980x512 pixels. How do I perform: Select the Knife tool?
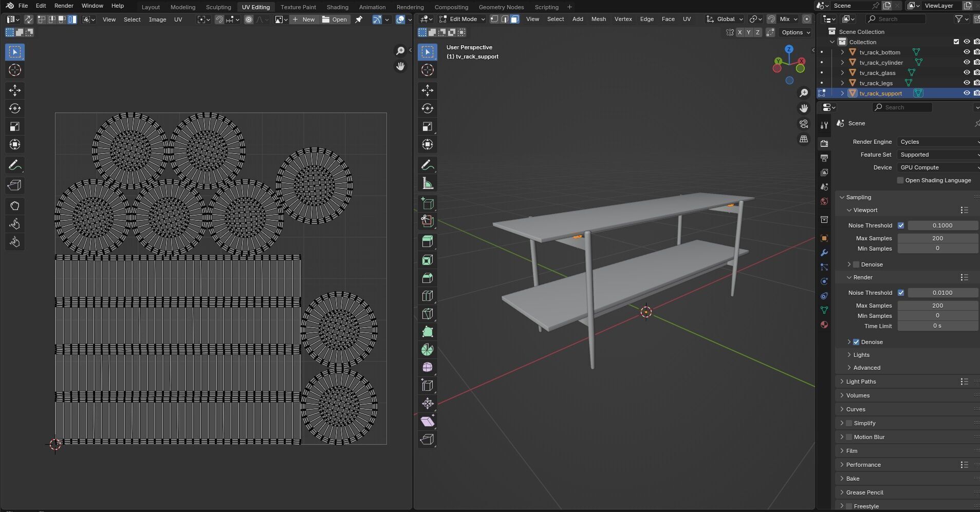coord(428,314)
